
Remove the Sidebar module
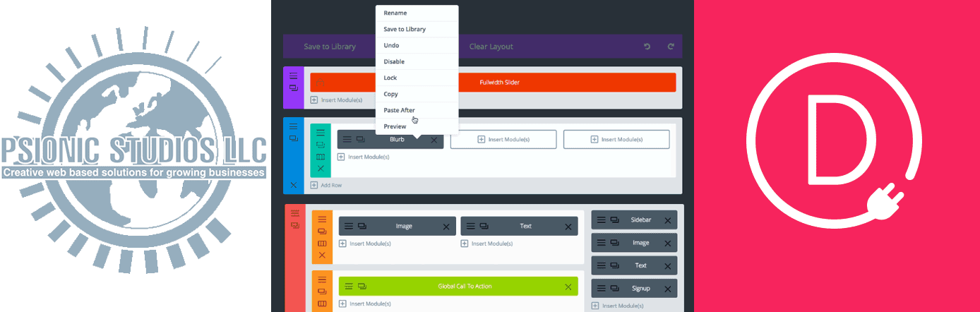pyautogui.click(x=668, y=220)
